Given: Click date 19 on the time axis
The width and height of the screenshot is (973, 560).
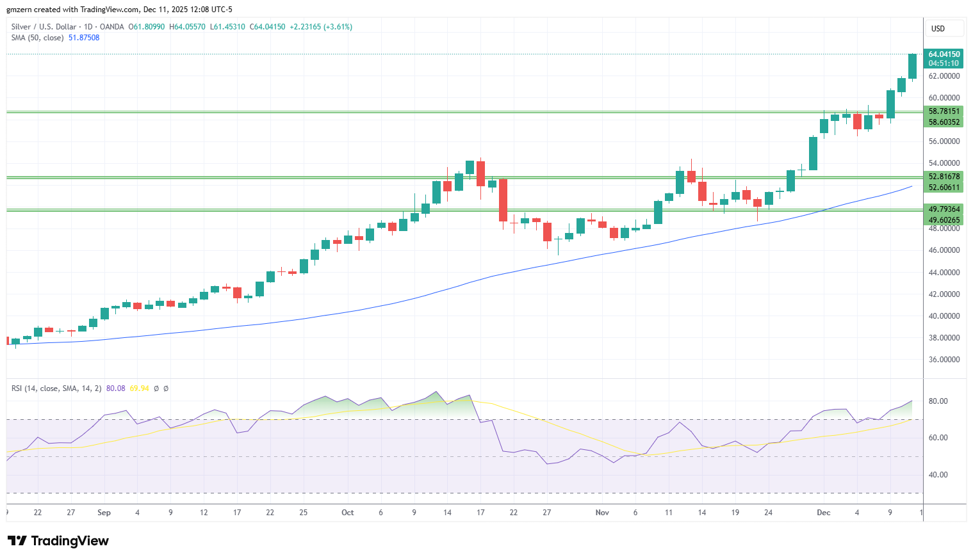Looking at the screenshot, I should [x=735, y=513].
